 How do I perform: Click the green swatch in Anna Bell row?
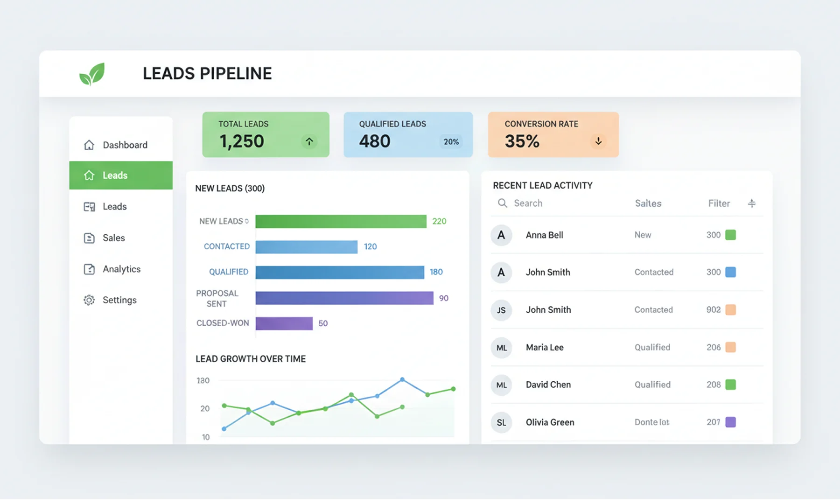[x=731, y=235]
